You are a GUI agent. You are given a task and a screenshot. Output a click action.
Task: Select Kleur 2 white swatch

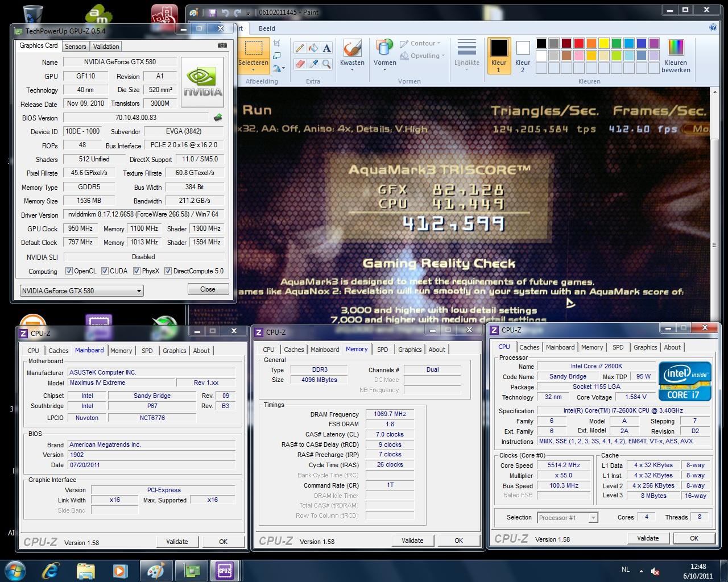(x=523, y=56)
